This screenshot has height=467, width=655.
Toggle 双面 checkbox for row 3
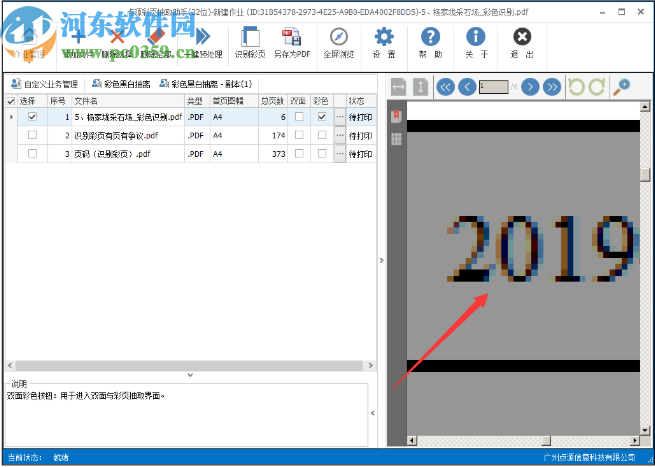click(299, 153)
